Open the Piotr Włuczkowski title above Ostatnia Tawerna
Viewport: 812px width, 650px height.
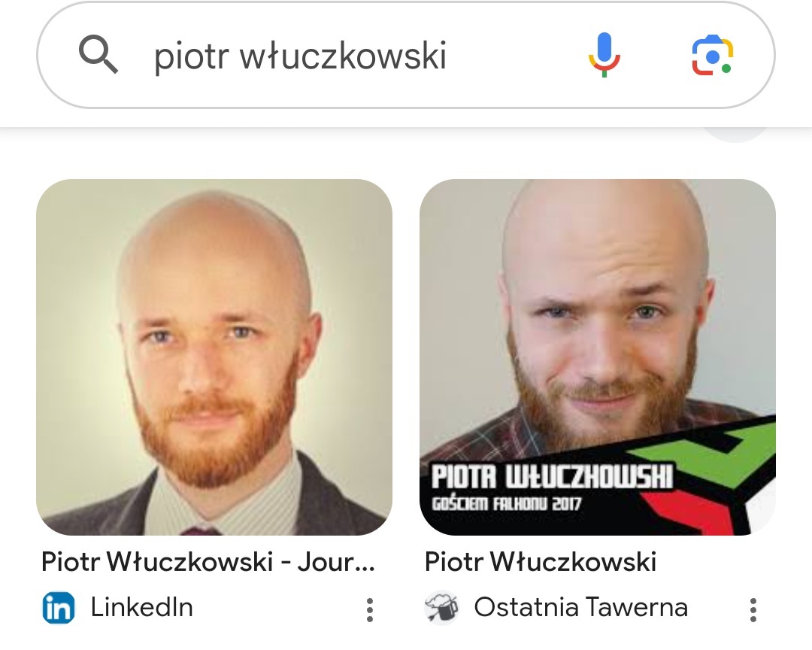pos(541,562)
